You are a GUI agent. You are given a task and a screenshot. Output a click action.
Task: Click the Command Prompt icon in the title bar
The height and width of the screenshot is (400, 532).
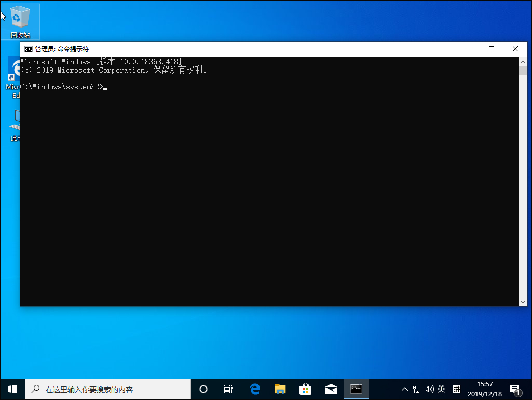[27, 48]
